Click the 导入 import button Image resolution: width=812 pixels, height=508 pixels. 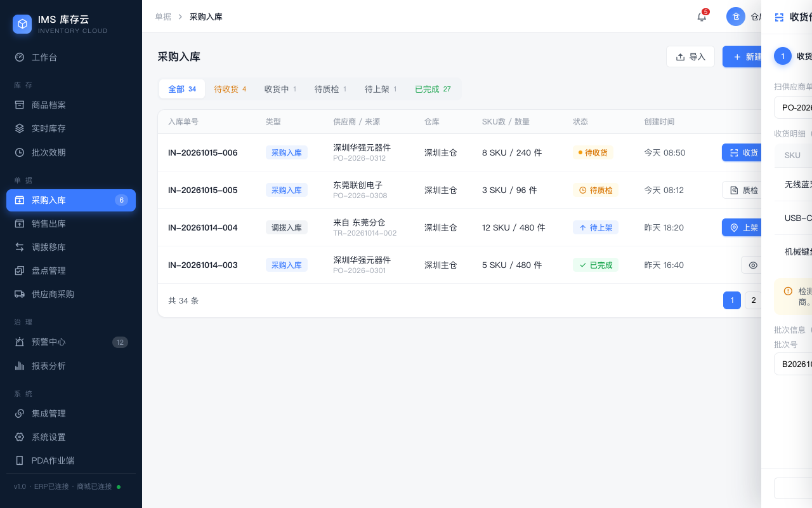tap(691, 57)
